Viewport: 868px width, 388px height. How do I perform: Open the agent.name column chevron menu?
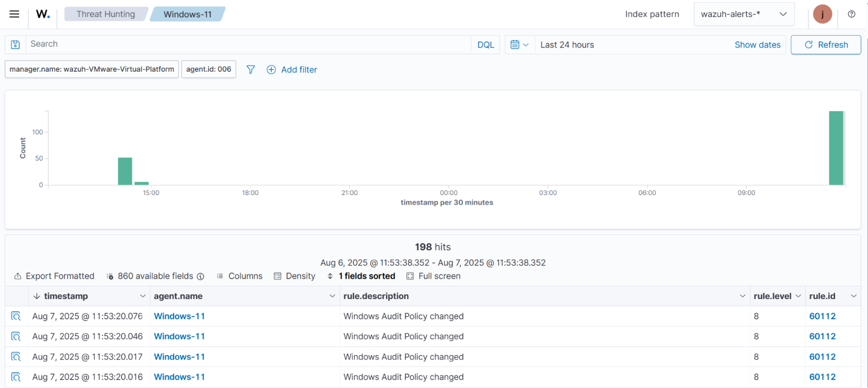coord(332,296)
